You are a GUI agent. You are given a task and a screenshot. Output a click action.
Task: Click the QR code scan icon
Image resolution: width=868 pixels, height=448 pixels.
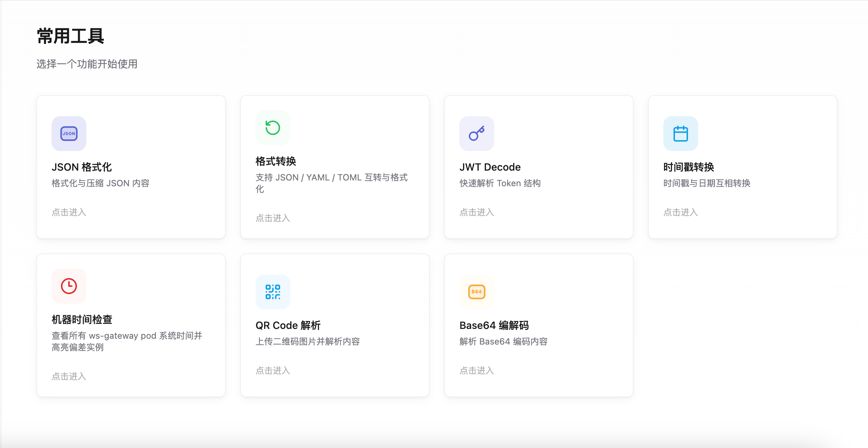[x=273, y=292]
